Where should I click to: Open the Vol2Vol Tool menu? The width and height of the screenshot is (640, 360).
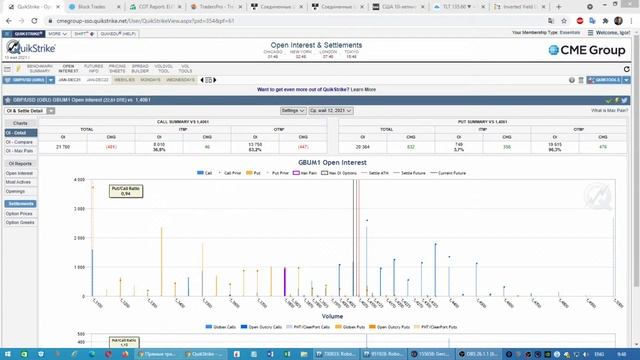pyautogui.click(x=164, y=69)
